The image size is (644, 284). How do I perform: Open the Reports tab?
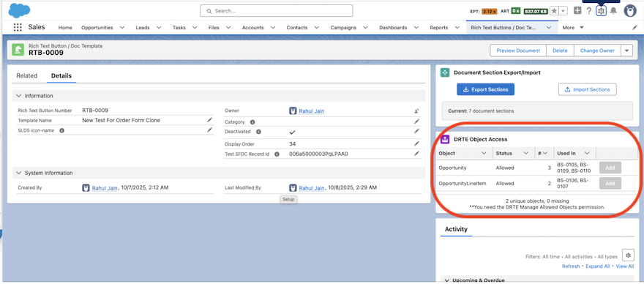tap(438, 28)
